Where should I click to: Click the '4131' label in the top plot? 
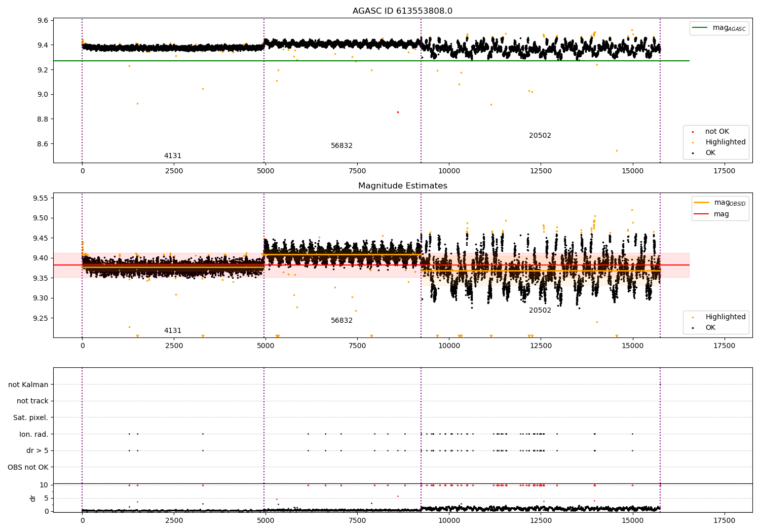pos(172,156)
